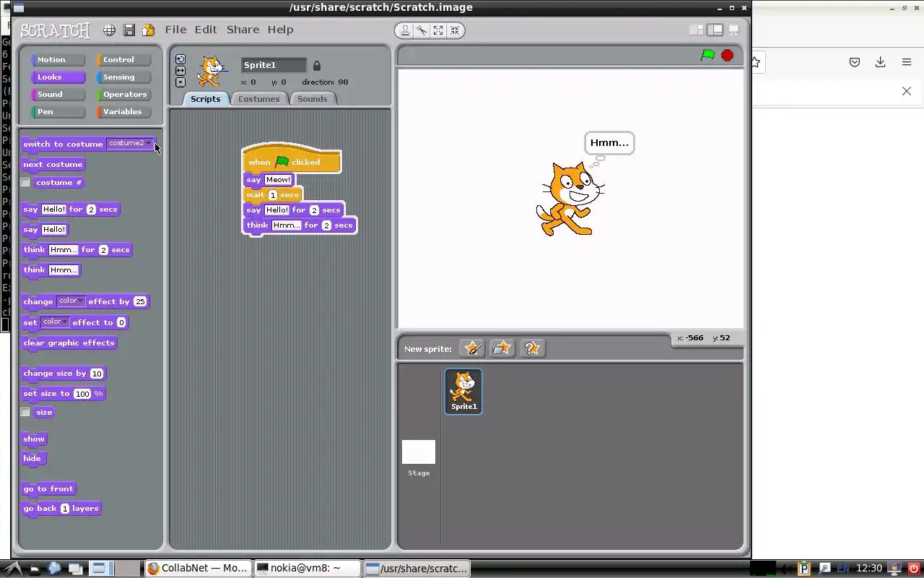This screenshot has width=924, height=578.
Task: Open browser hamburger menu in background window
Action: coord(907,62)
